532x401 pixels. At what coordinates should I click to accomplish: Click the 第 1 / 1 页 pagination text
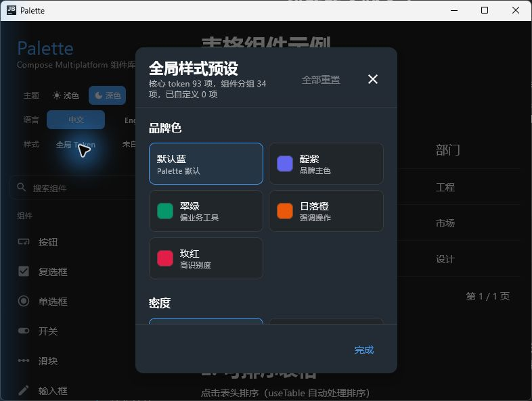(x=487, y=296)
